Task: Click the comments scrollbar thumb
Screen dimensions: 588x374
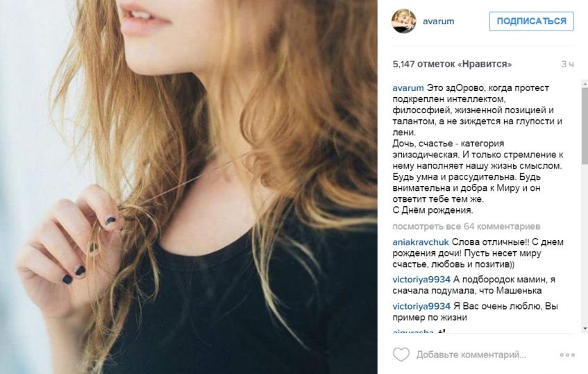Action: (x=585, y=126)
